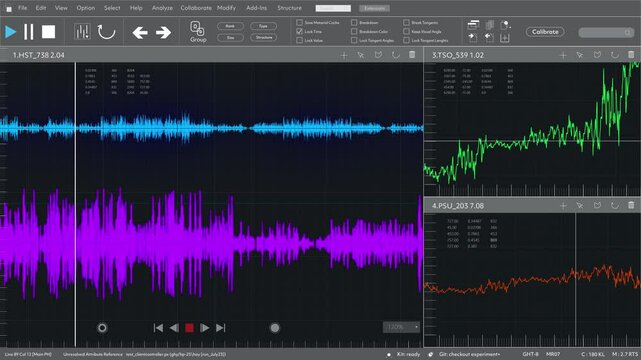Open the Structure menu

289,8
